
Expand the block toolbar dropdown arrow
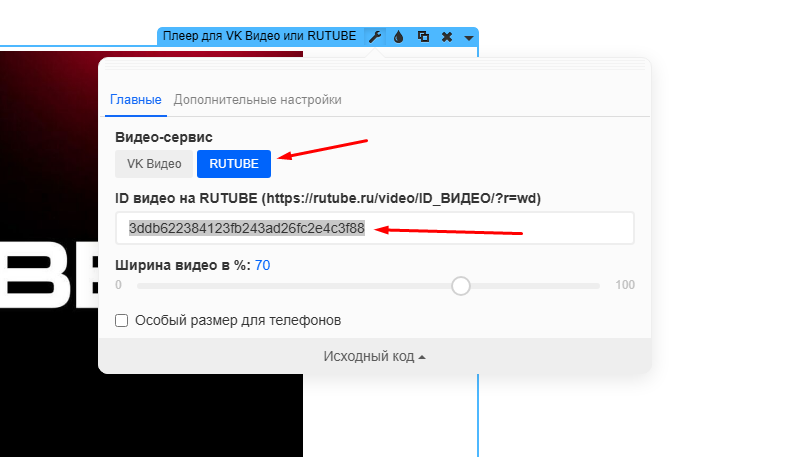469,38
